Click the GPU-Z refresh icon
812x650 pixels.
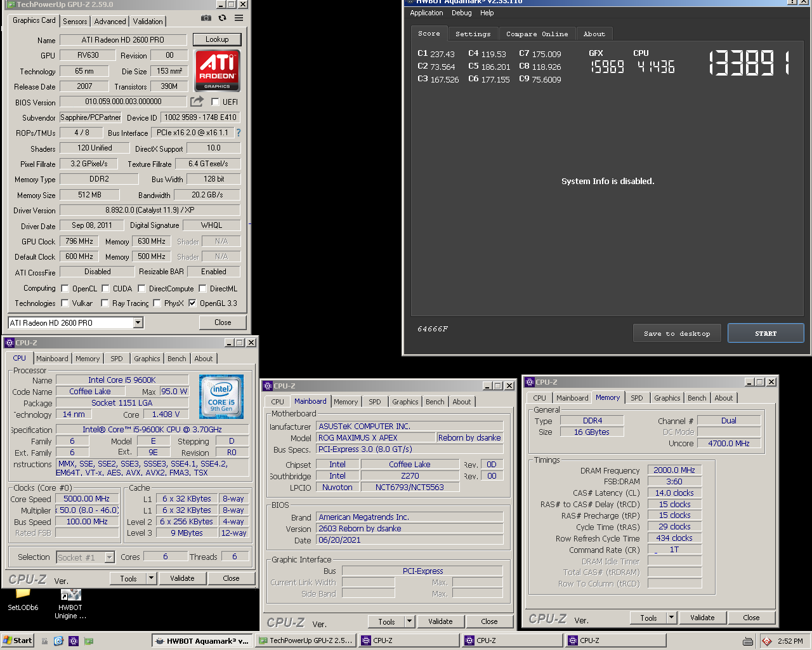223,18
